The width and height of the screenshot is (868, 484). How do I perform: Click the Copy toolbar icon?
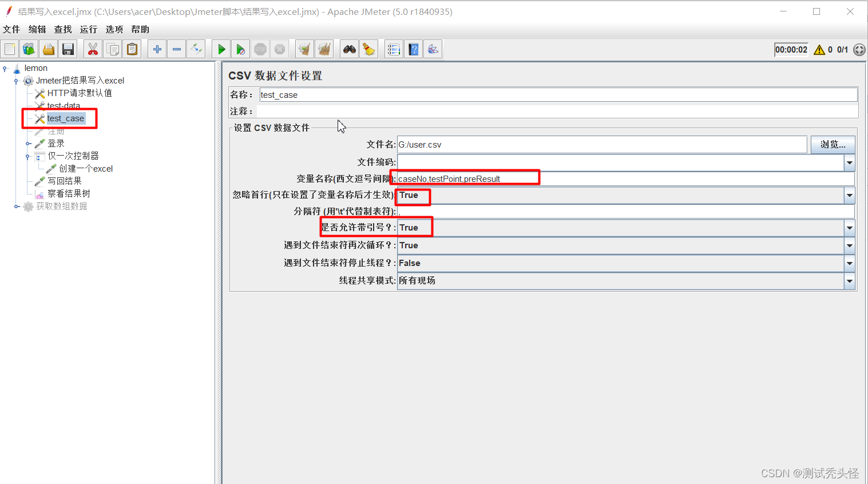click(113, 49)
